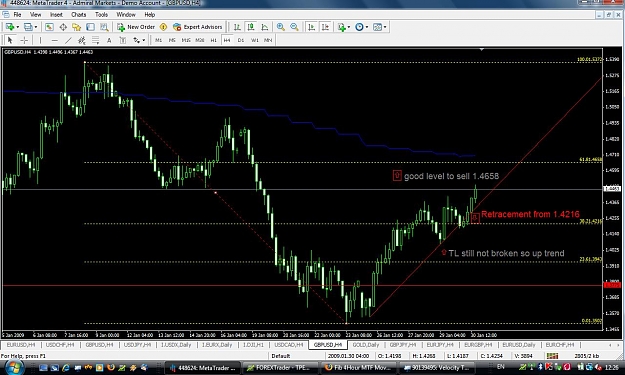Switch timeframe to W1
This screenshot has height=375, width=625.
(x=255, y=40)
